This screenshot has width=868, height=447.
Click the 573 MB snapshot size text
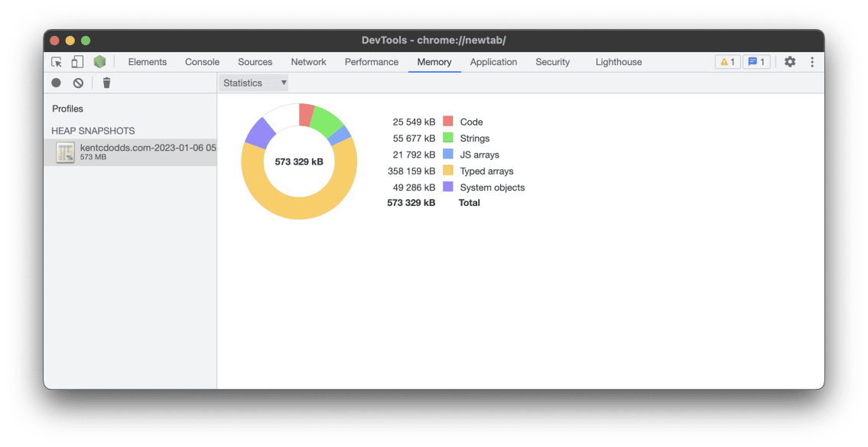(93, 158)
